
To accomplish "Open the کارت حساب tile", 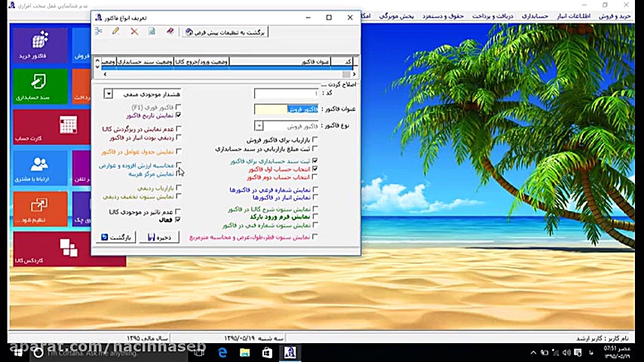I will pyautogui.click(x=51, y=127).
